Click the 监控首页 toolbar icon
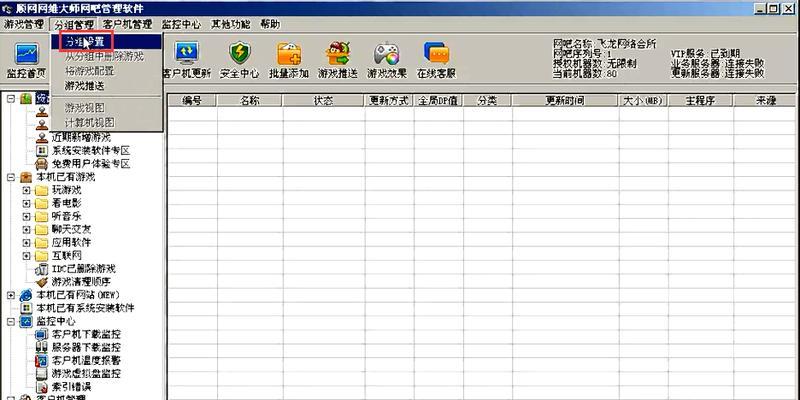 (25, 58)
